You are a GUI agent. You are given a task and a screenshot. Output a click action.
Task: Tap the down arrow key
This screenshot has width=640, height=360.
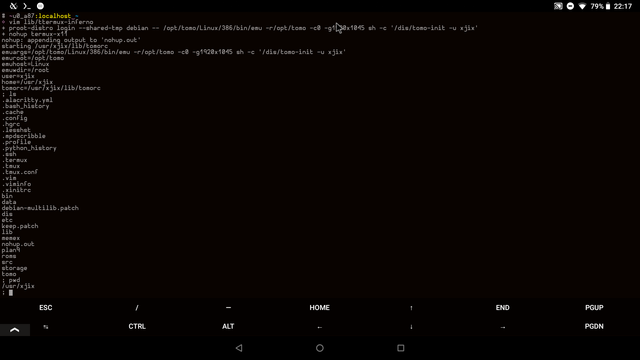411,327
